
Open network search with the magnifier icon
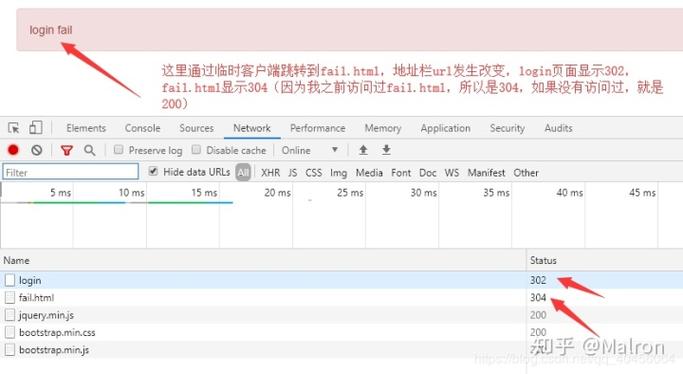90,150
